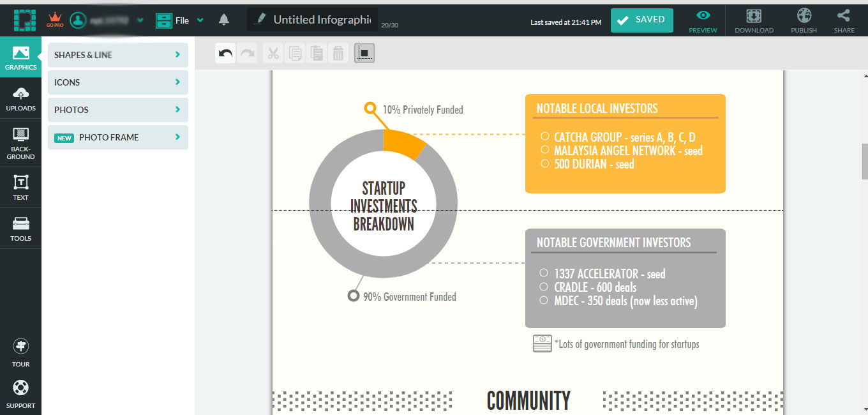Click the Publish button

point(804,20)
